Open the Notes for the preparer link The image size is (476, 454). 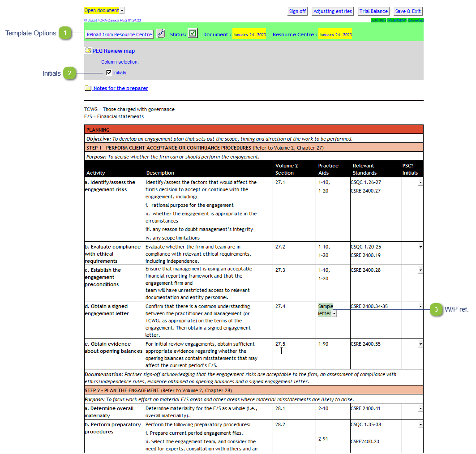coord(120,88)
